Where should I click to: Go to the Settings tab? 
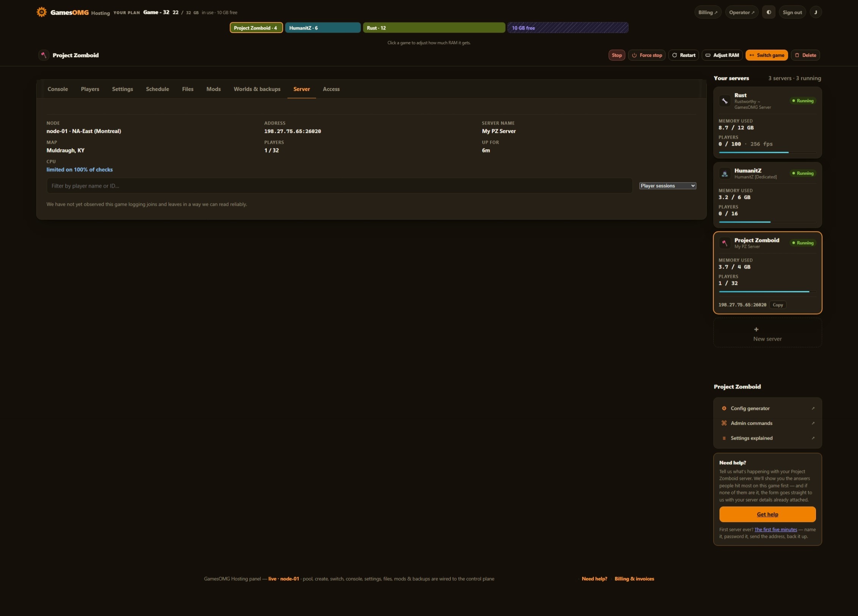pyautogui.click(x=122, y=89)
